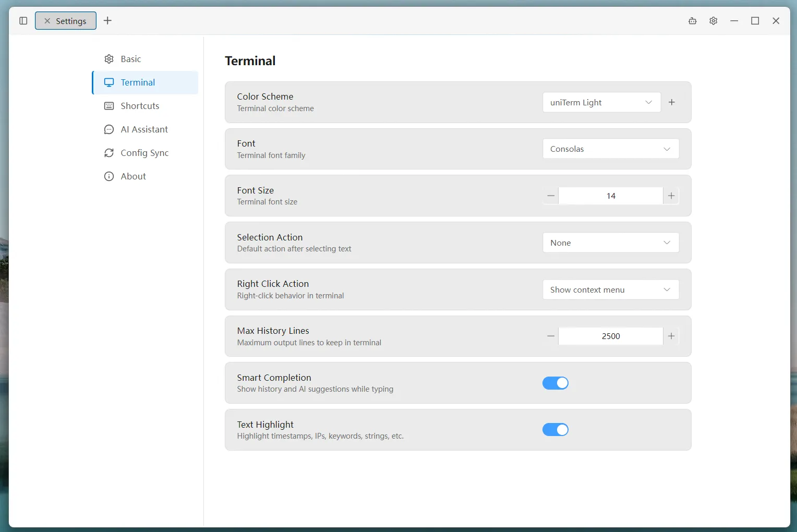The width and height of the screenshot is (797, 532).
Task: Click the 'Right Click Action' label
Action: click(273, 284)
